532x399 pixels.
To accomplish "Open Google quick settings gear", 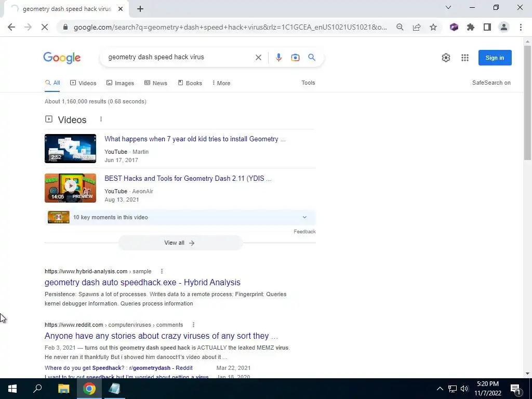I will [446, 58].
